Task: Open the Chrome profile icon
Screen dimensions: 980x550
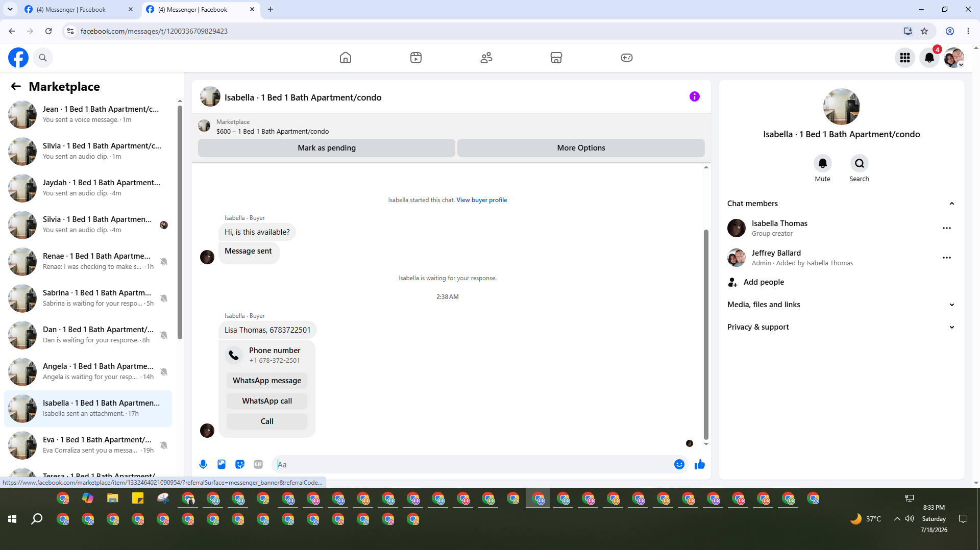Action: tap(950, 31)
